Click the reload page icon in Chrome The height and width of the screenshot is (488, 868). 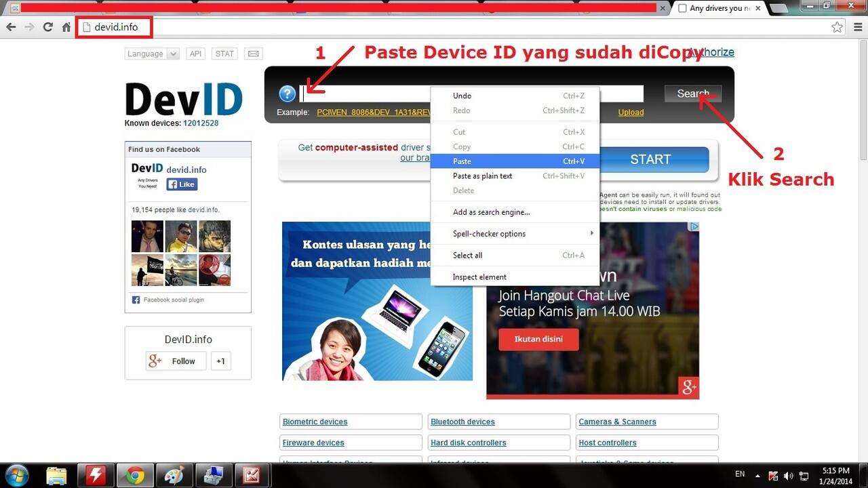(x=47, y=26)
